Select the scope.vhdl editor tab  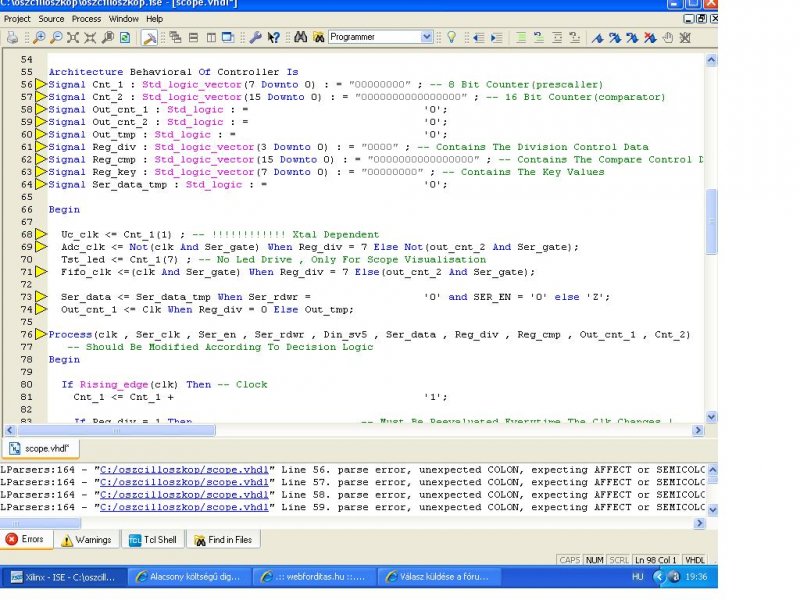tap(41, 448)
